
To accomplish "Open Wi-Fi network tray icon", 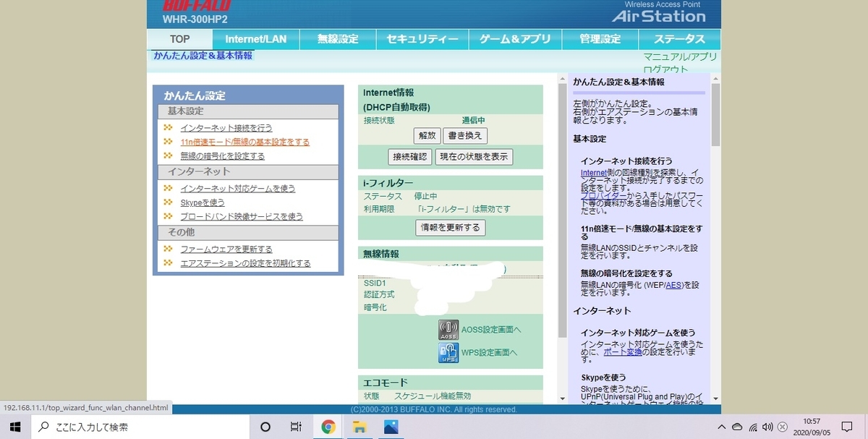I will point(753,427).
